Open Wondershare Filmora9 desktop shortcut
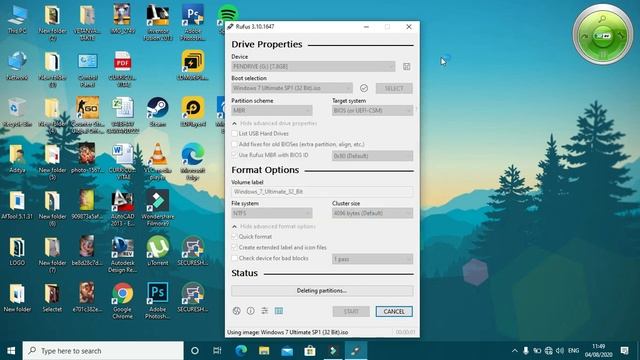This screenshot has width=640, height=360. pyautogui.click(x=158, y=208)
